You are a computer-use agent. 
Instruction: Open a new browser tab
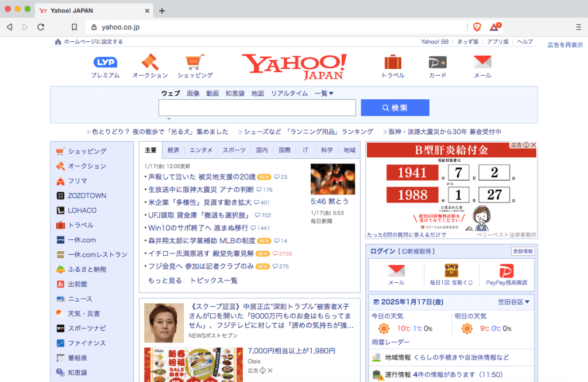(162, 10)
